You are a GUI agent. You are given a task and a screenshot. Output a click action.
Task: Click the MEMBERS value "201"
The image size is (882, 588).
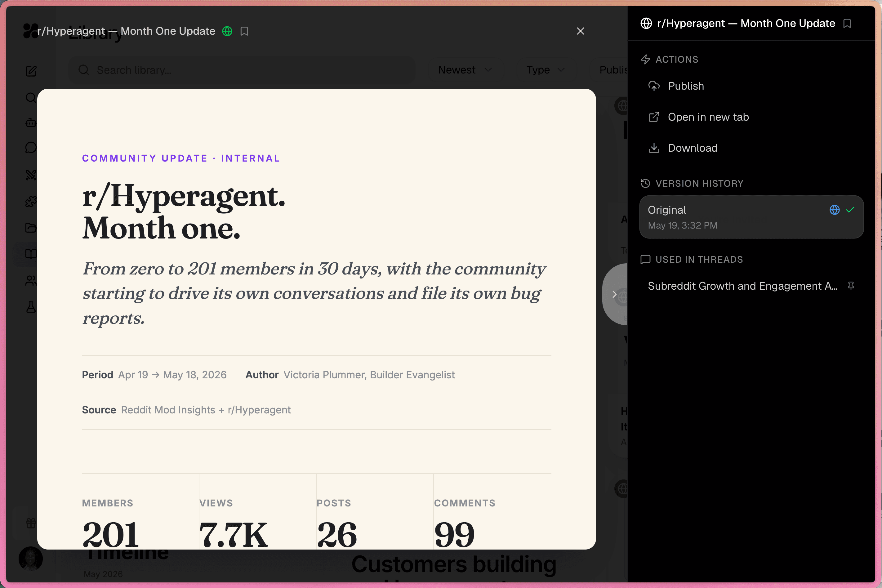pos(111,535)
